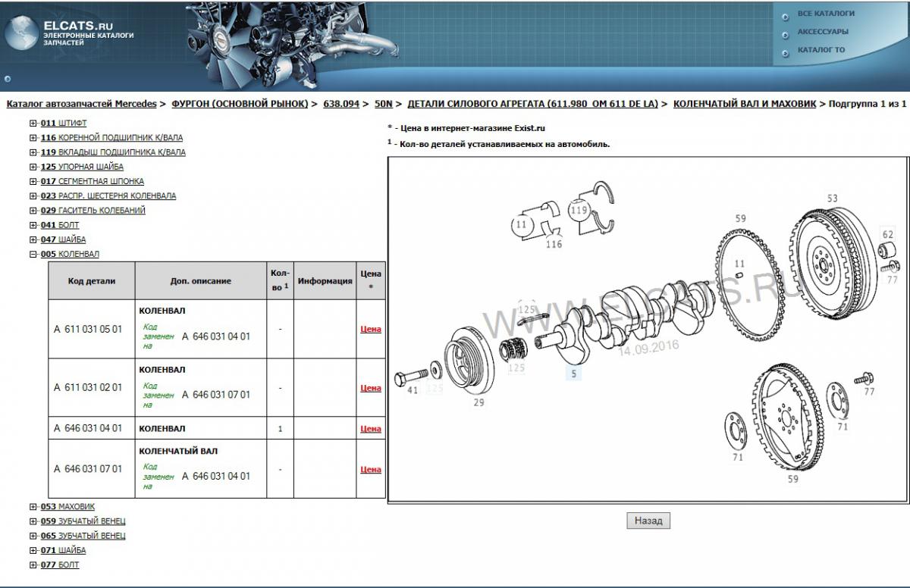Collapse the 005 КОЛЕНВАЛ tree node

coord(33,255)
